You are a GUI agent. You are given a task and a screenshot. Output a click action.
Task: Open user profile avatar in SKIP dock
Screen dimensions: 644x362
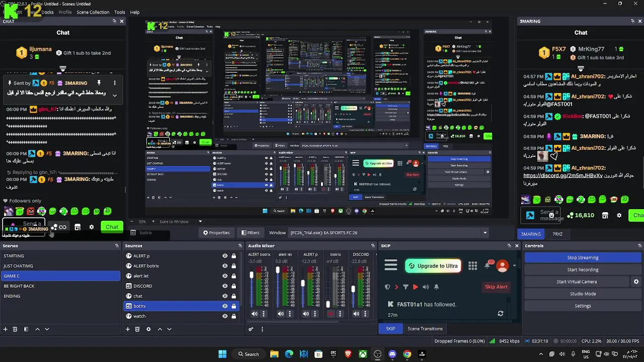click(x=502, y=266)
